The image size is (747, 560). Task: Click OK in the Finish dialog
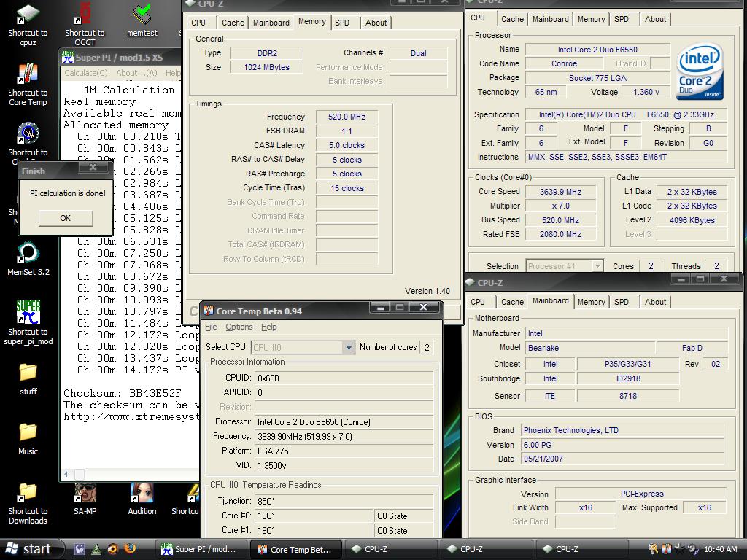(65, 217)
